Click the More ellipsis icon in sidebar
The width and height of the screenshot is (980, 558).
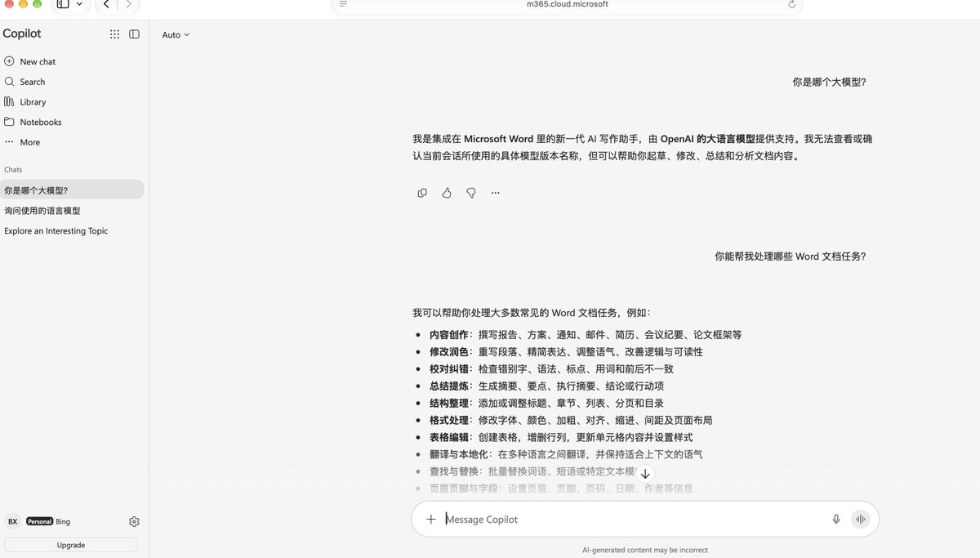[10, 142]
